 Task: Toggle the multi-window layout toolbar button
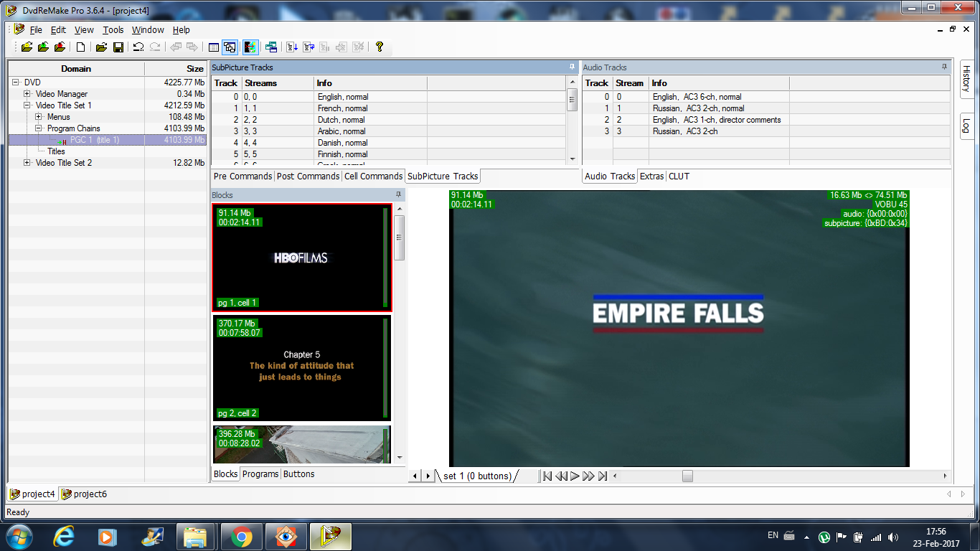click(230, 47)
